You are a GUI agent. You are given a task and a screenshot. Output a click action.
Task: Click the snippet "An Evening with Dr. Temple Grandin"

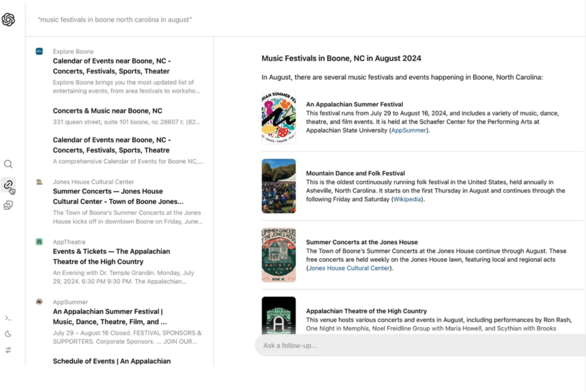(x=123, y=277)
